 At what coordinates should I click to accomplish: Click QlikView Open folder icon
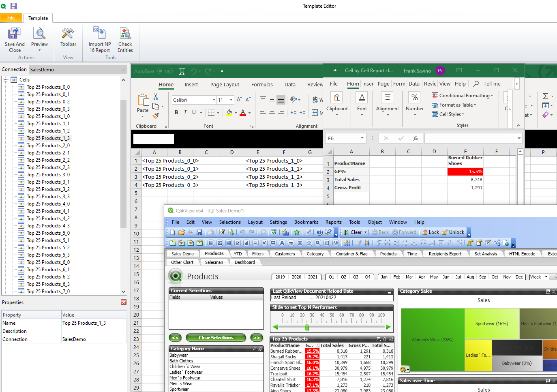point(182,232)
